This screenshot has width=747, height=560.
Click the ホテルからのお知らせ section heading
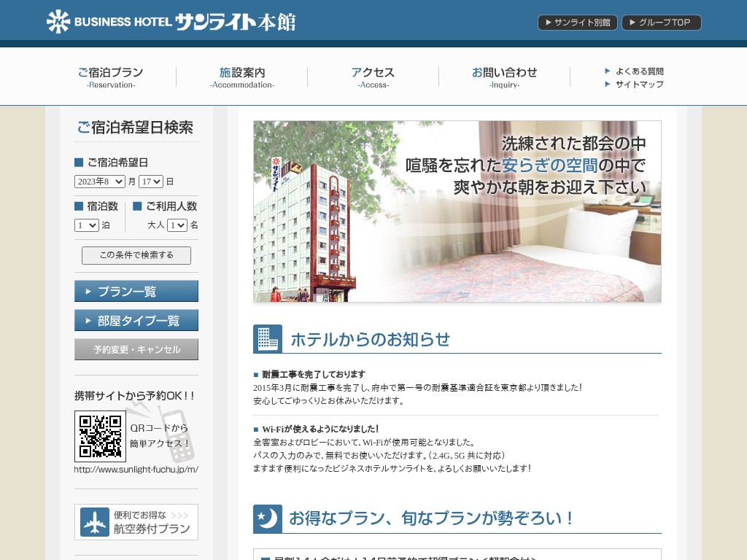click(x=370, y=339)
